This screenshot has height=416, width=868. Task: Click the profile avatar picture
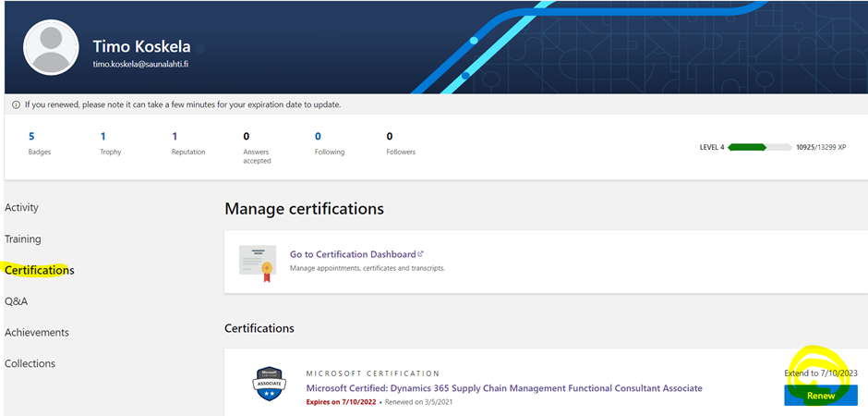point(53,48)
